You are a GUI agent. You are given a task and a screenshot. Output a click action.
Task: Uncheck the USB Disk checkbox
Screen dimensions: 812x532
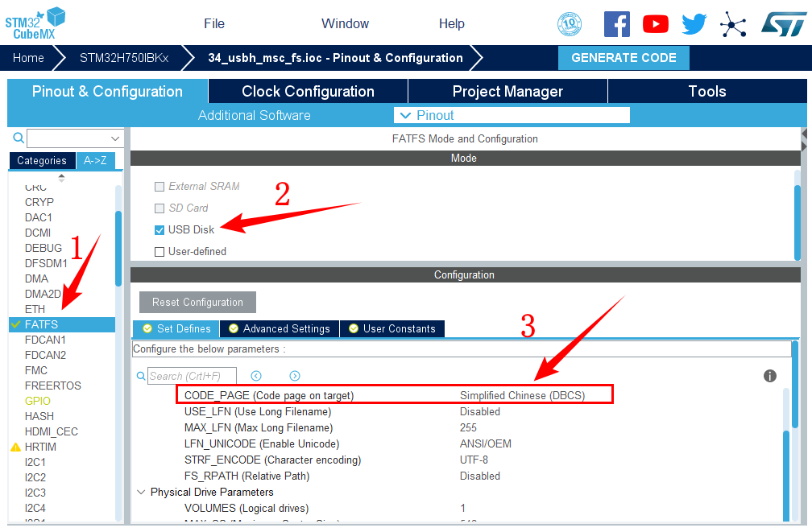(159, 230)
